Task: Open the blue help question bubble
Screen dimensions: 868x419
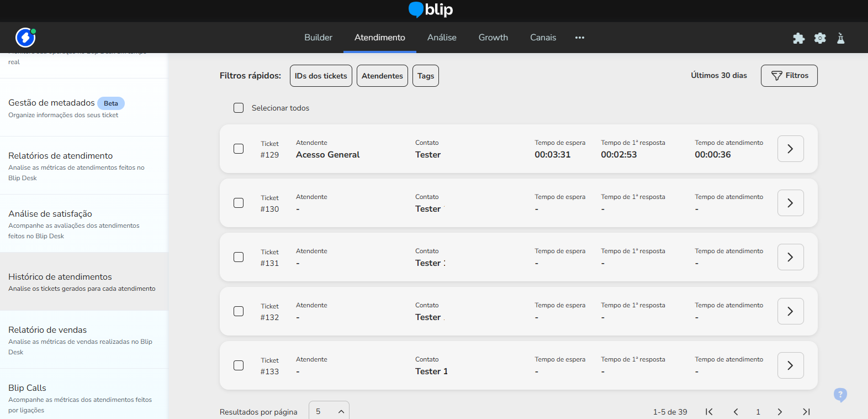Action: pos(840,395)
